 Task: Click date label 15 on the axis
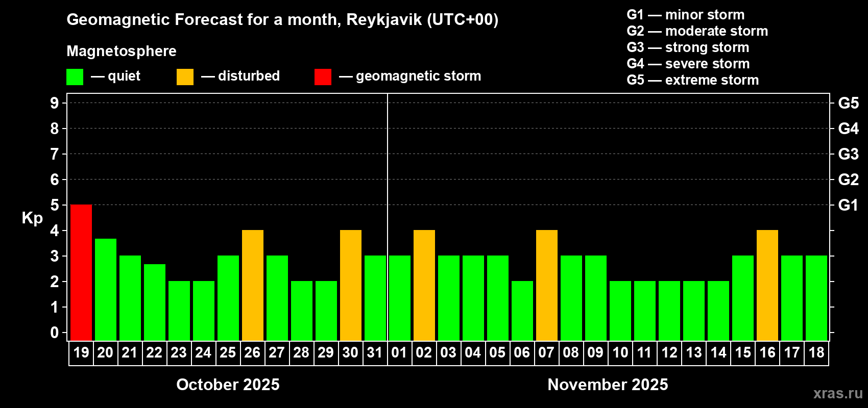(x=743, y=352)
